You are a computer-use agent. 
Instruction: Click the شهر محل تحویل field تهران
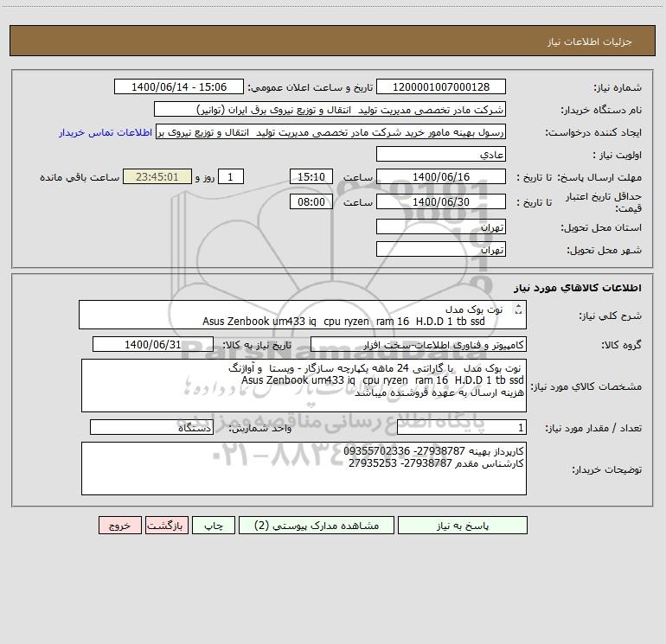coord(441,249)
